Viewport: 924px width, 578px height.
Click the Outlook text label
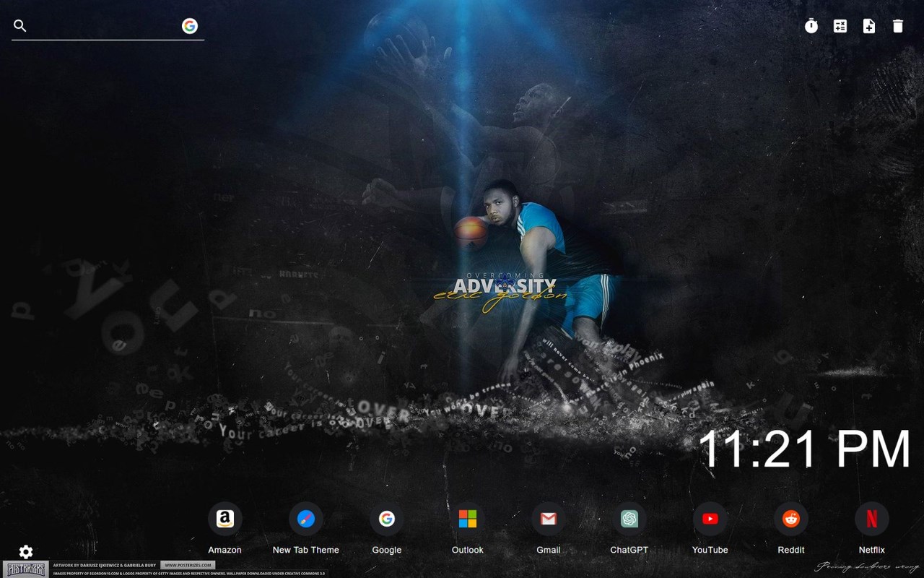coord(468,550)
